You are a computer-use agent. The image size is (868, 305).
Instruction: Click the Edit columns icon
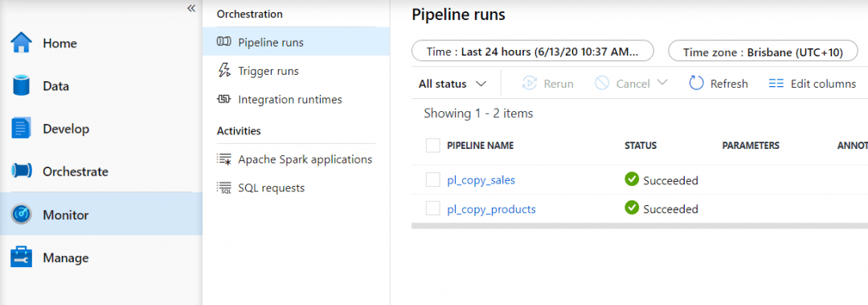click(776, 84)
